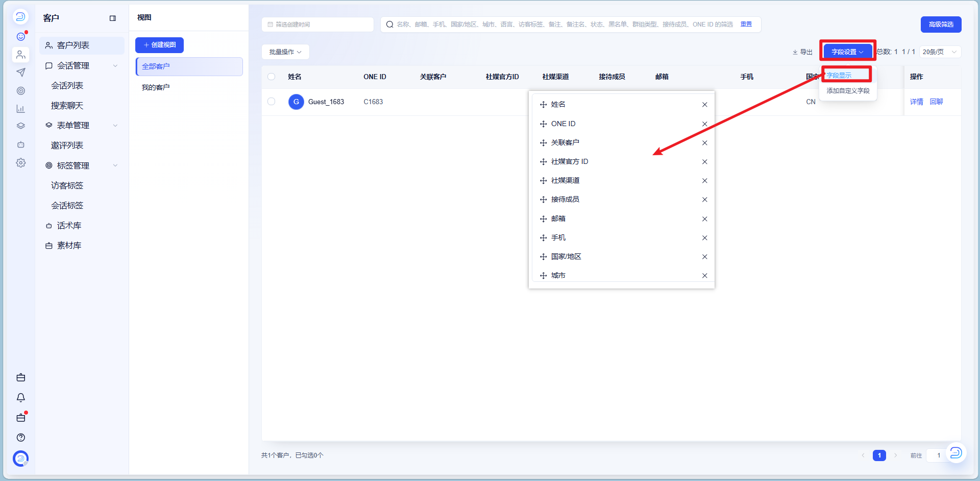The width and height of the screenshot is (980, 481).
Task: Open the notification bell icon
Action: 21,397
